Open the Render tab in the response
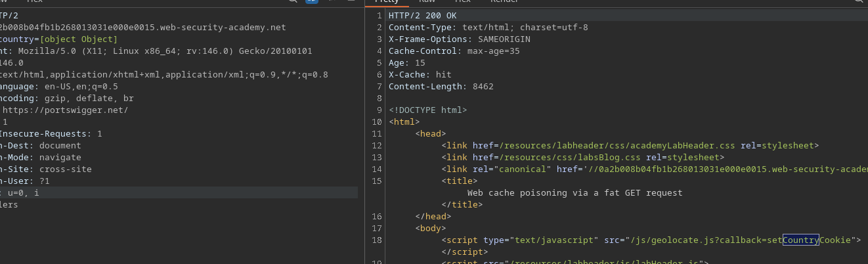This screenshot has width=868, height=264. tap(504, 2)
